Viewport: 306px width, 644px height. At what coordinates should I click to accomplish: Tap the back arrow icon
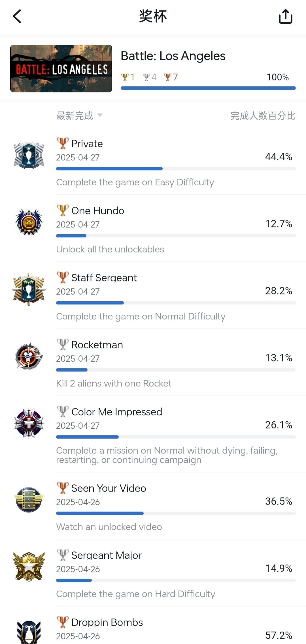(17, 16)
